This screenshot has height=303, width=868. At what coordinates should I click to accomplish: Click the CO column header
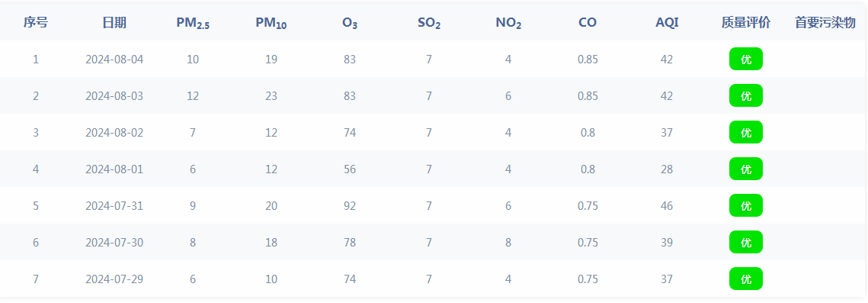(588, 23)
